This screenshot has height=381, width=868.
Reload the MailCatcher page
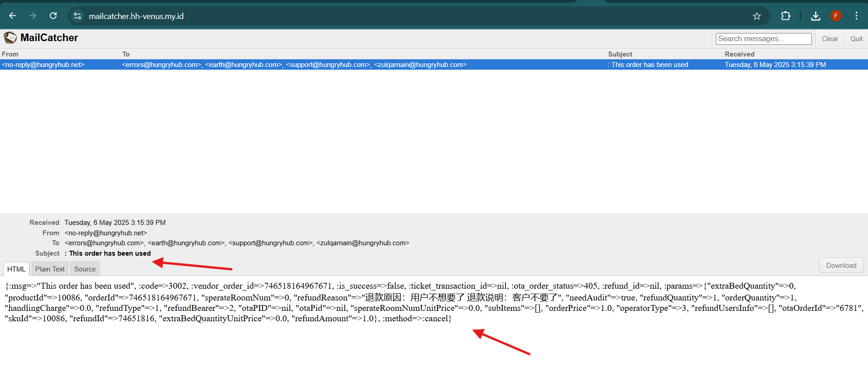click(53, 16)
